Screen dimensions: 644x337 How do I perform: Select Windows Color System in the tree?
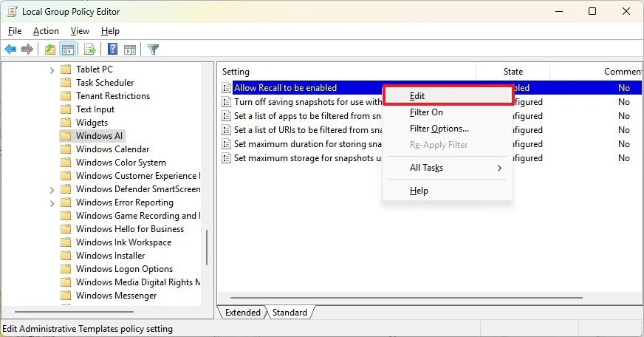[x=121, y=163]
